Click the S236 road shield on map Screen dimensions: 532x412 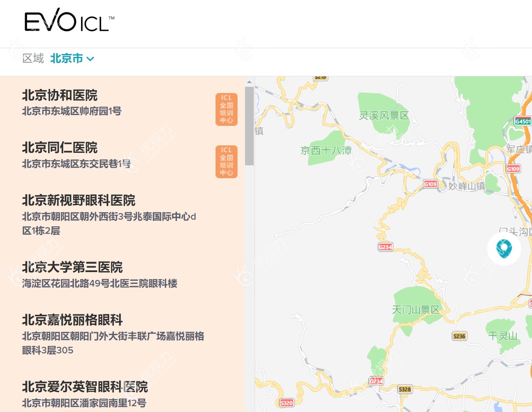tap(459, 336)
